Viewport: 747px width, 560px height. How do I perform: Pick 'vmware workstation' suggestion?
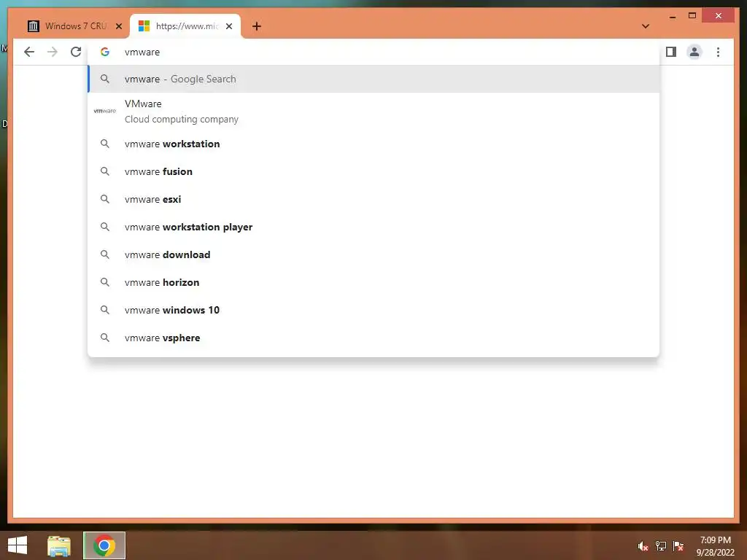pyautogui.click(x=373, y=144)
